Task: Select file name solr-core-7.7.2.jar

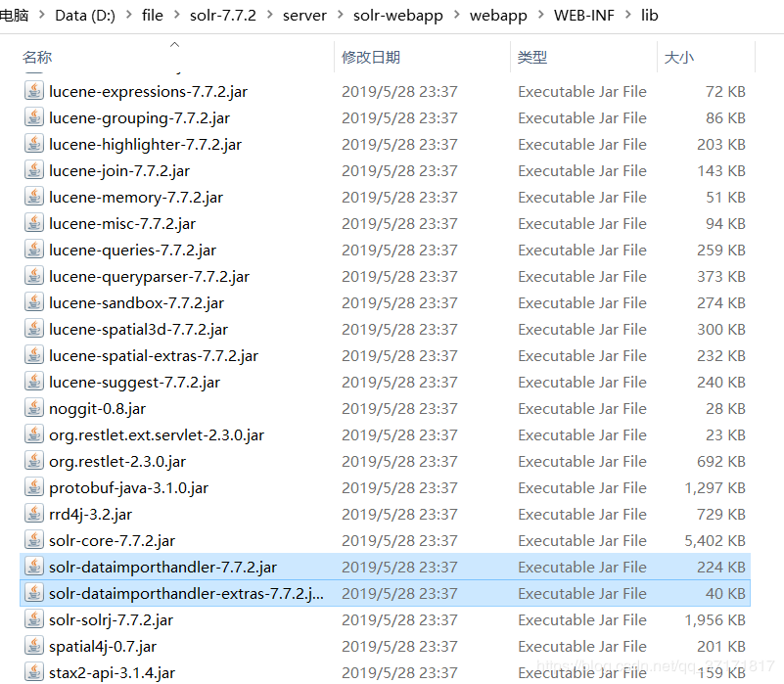Action: point(112,541)
